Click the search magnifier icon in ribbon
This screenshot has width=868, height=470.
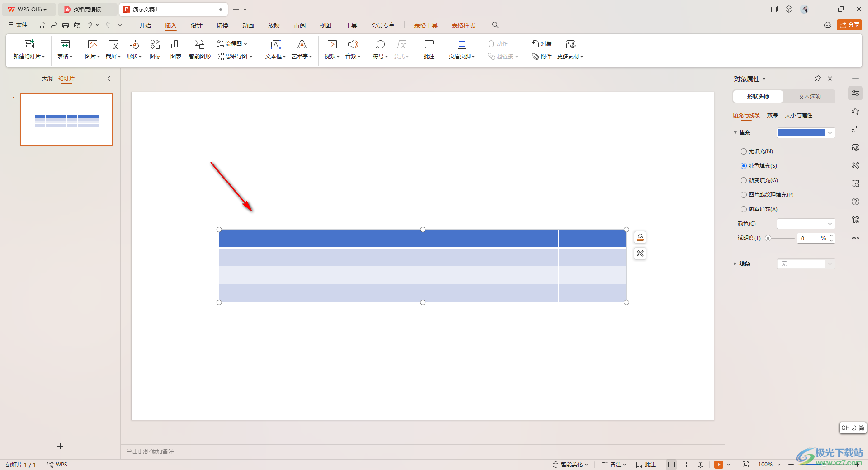pos(495,25)
